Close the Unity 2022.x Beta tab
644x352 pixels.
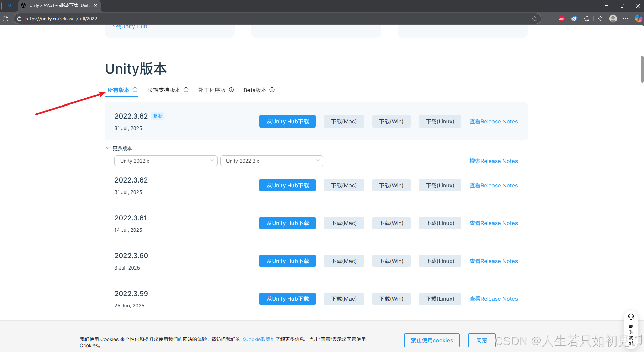tap(95, 5)
